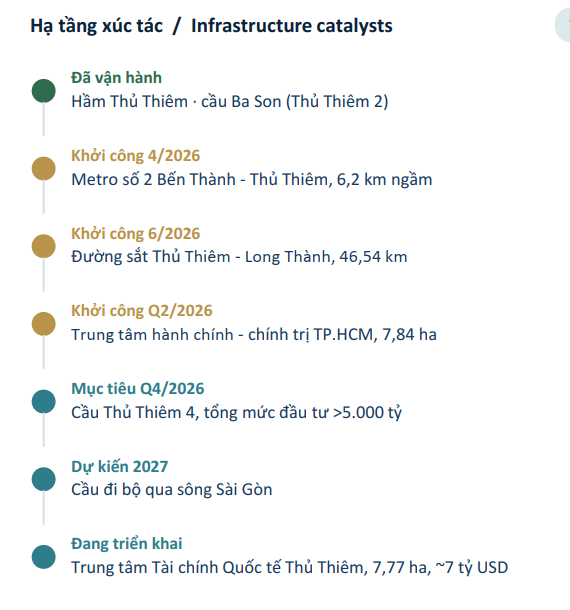Image resolution: width=570 pixels, height=610 pixels.
Task: Select the gold dot for Khởi công 4/2026
Action: coord(44,168)
